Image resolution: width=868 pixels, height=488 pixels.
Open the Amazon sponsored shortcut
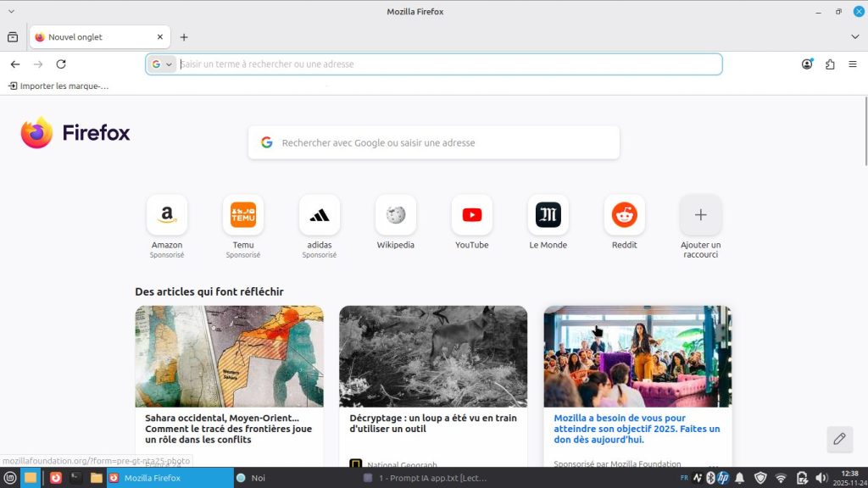click(x=167, y=215)
